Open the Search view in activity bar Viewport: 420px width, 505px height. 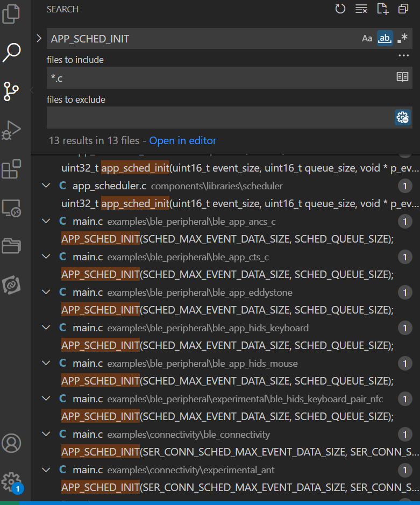pyautogui.click(x=12, y=52)
